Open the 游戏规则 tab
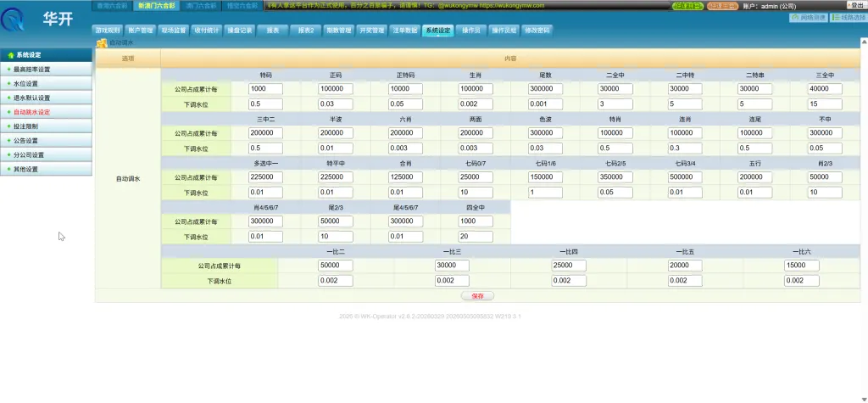868x403 pixels. [108, 31]
